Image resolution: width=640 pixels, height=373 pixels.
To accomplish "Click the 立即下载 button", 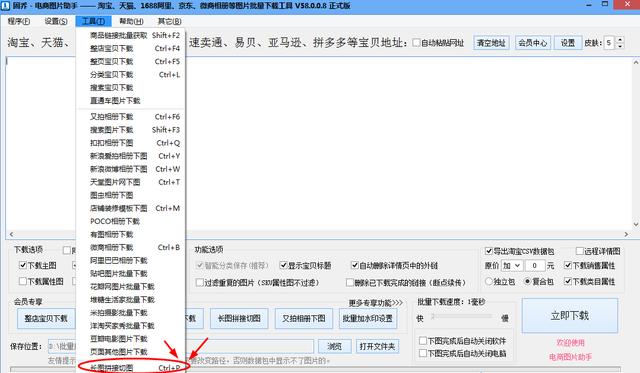I will click(570, 315).
